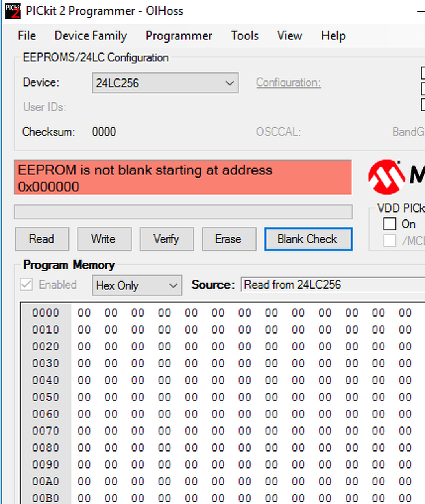Select memory address row 0050
The height and width of the screenshot is (504, 425).
pos(46,397)
